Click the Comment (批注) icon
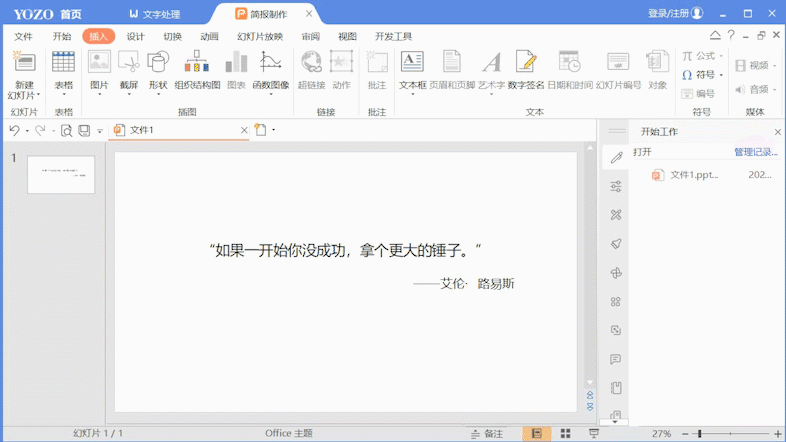This screenshot has height=442, width=786. (377, 62)
